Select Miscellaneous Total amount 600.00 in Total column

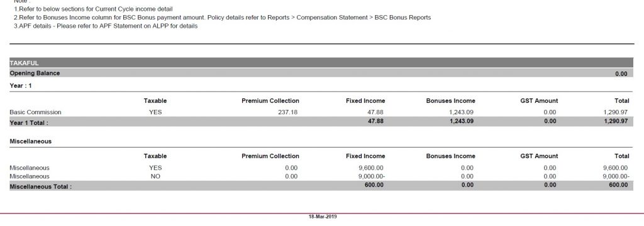coord(619,185)
